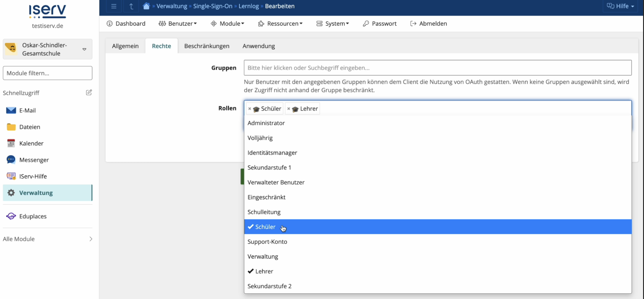Expand the Hilfe dropdown
Screen dimensions: 644x299
pos(621,6)
